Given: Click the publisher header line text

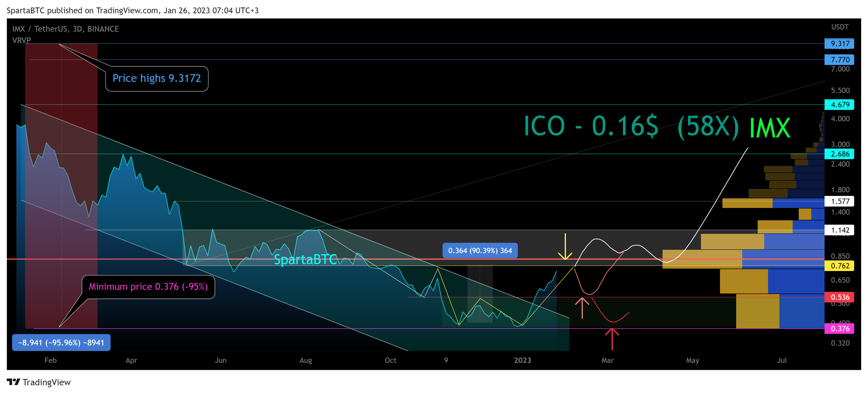Looking at the screenshot, I should point(133,10).
